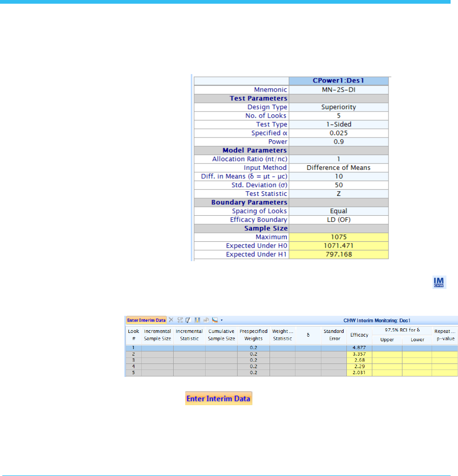
Task: Select Look 5 row number cell
Action: pyautogui.click(x=133, y=372)
